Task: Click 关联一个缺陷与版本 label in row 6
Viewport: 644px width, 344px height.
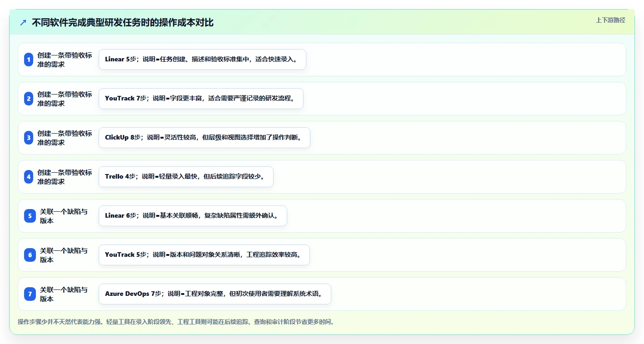Action: (x=64, y=255)
